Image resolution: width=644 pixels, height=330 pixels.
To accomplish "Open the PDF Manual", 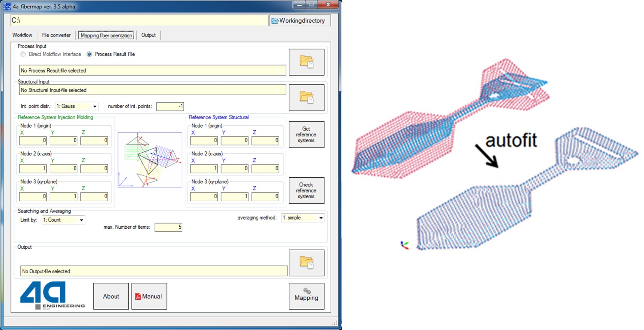I will click(149, 296).
